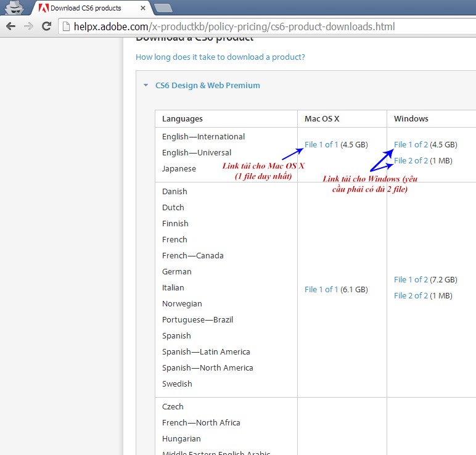This screenshot has width=476, height=455.
Task: Select the French—Canada text
Action: (193, 256)
